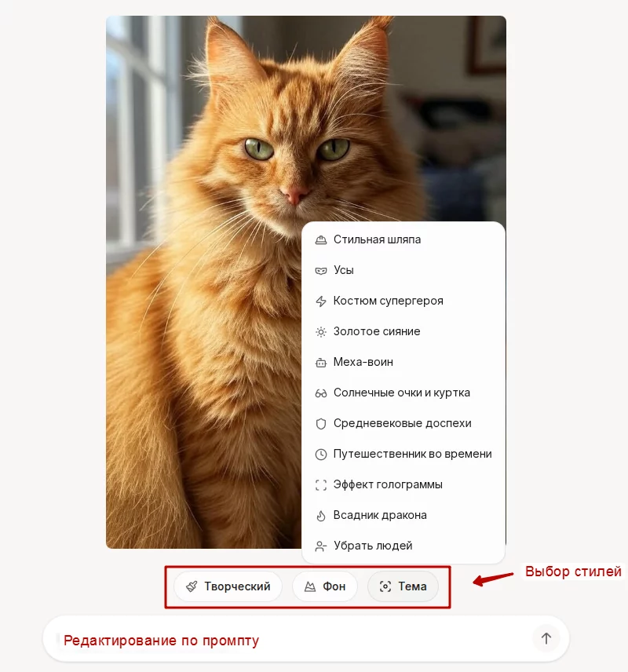Click the lightning bolt icon for Костюм супергероя

pyautogui.click(x=320, y=301)
